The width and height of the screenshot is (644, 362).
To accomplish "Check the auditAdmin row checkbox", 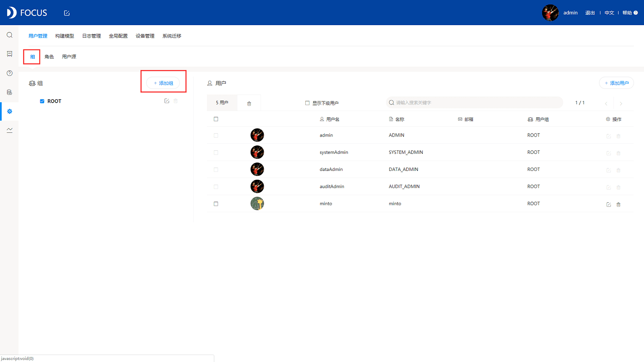I will pyautogui.click(x=216, y=186).
